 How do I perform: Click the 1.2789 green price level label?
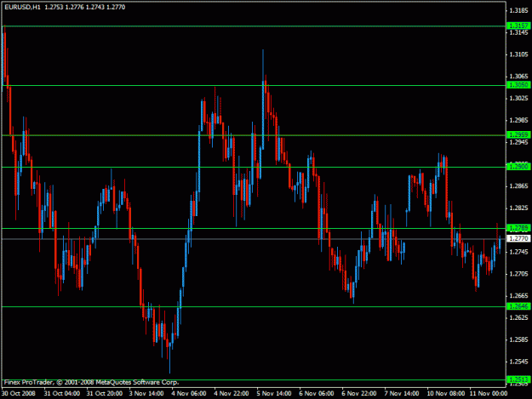(x=518, y=228)
